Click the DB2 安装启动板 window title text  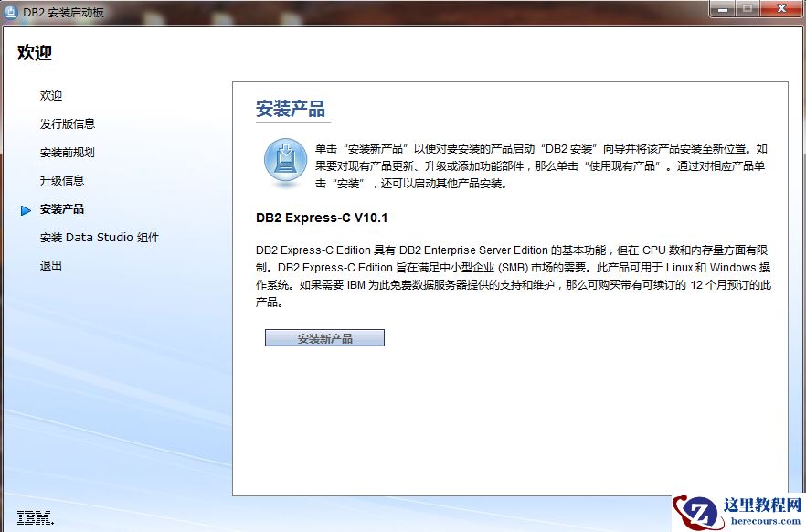click(x=63, y=12)
